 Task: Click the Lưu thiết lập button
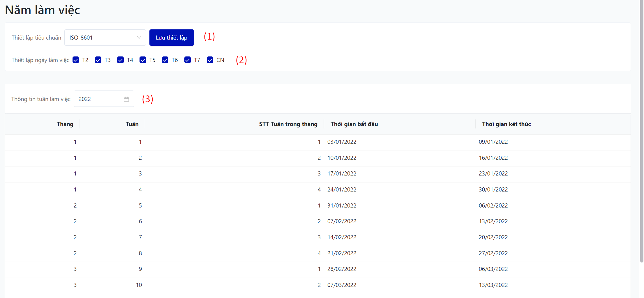click(x=171, y=38)
